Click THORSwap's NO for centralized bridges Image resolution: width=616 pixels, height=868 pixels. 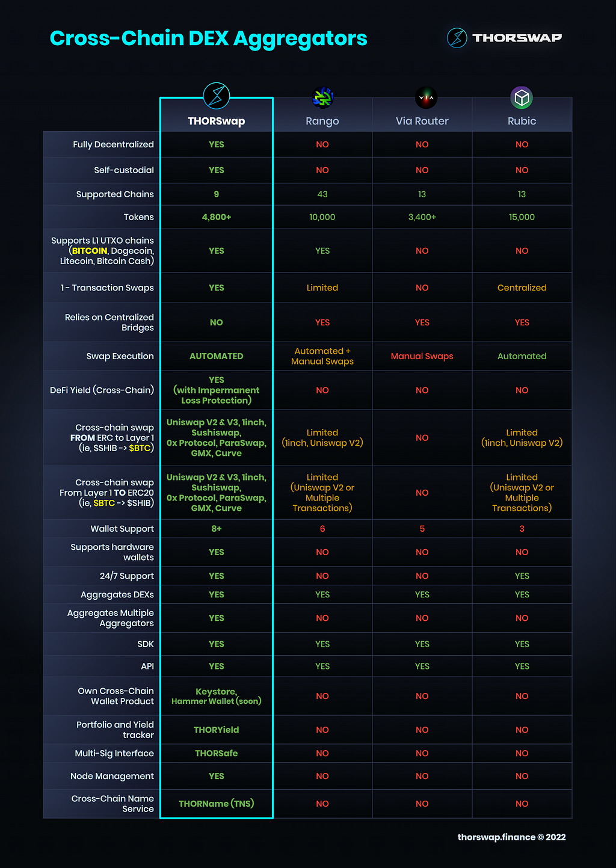[x=217, y=322]
